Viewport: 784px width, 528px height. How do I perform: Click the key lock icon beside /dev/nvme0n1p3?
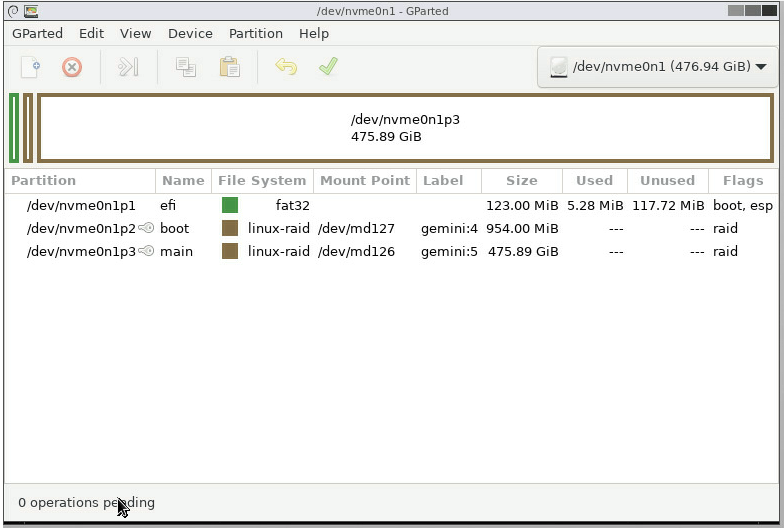(146, 251)
